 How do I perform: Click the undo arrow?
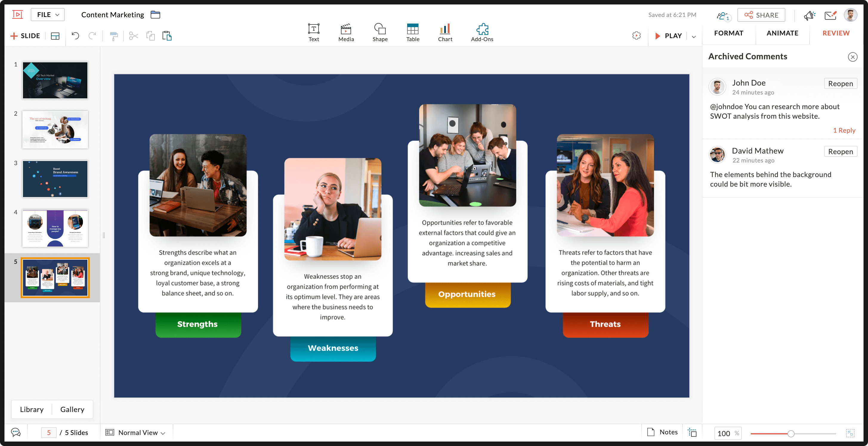[x=75, y=36]
